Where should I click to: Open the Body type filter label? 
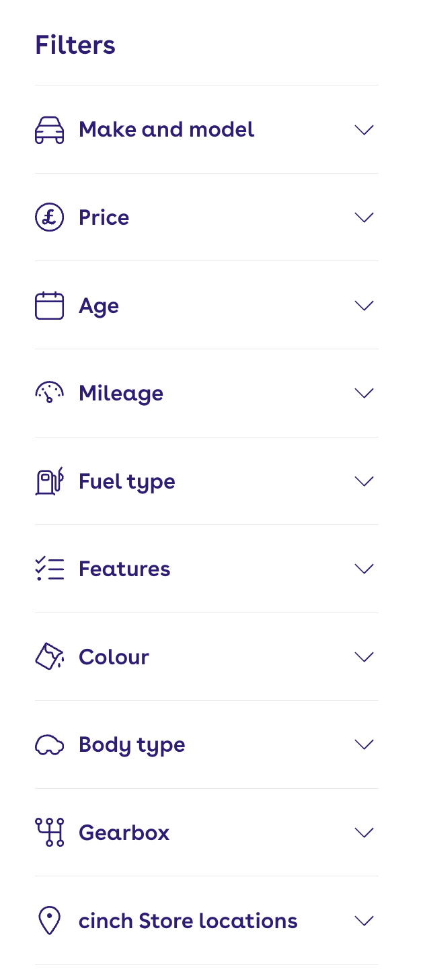pos(132,745)
